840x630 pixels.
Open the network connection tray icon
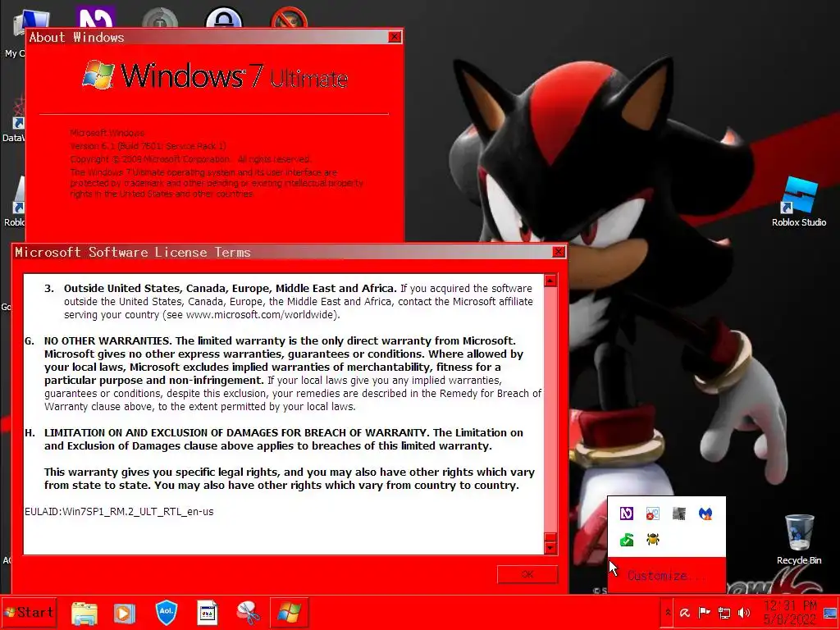[x=724, y=613]
